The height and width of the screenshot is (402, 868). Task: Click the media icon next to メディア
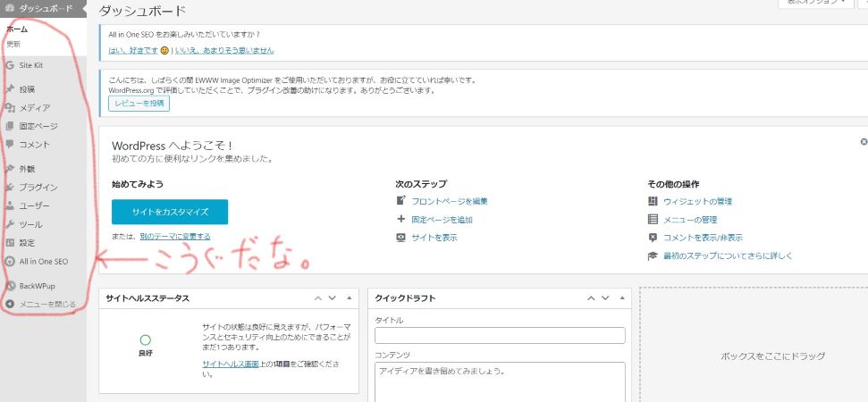click(10, 108)
